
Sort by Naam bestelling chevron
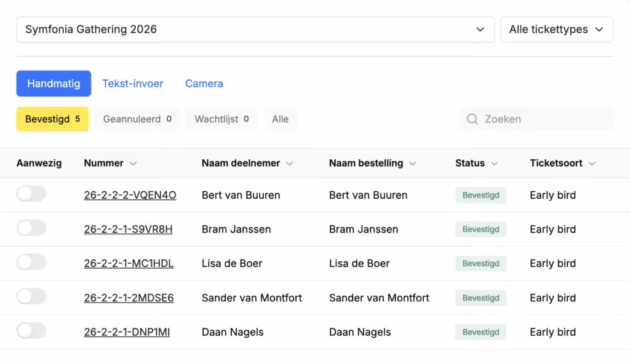coord(412,164)
